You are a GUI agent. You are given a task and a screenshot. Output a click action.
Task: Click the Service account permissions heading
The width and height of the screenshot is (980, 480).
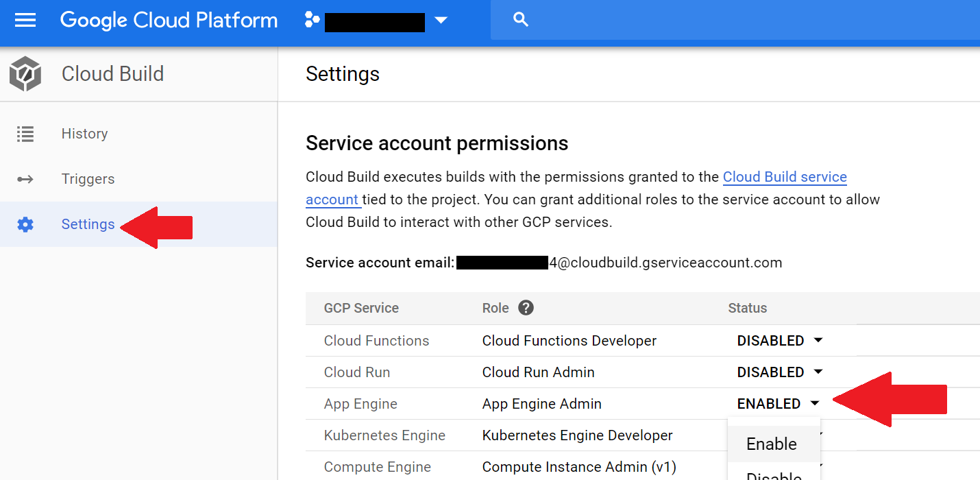[x=437, y=143]
